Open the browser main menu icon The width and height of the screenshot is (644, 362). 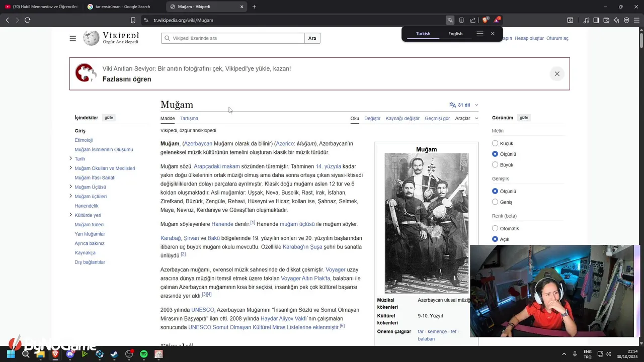click(636, 20)
